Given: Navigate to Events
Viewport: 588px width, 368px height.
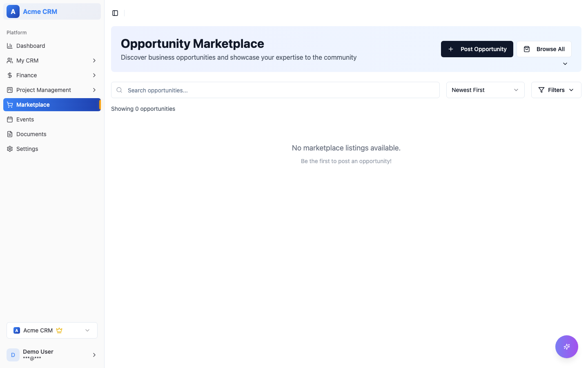Looking at the screenshot, I should point(52,119).
